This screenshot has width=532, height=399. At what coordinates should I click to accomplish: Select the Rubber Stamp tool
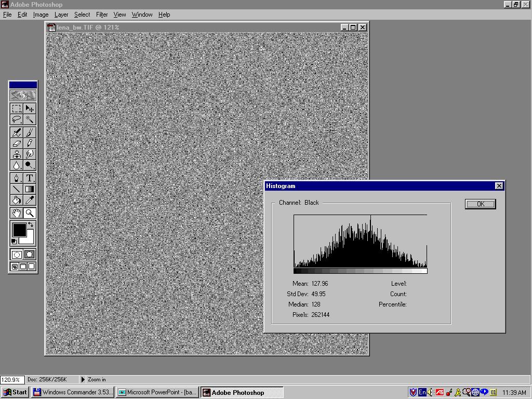point(16,154)
